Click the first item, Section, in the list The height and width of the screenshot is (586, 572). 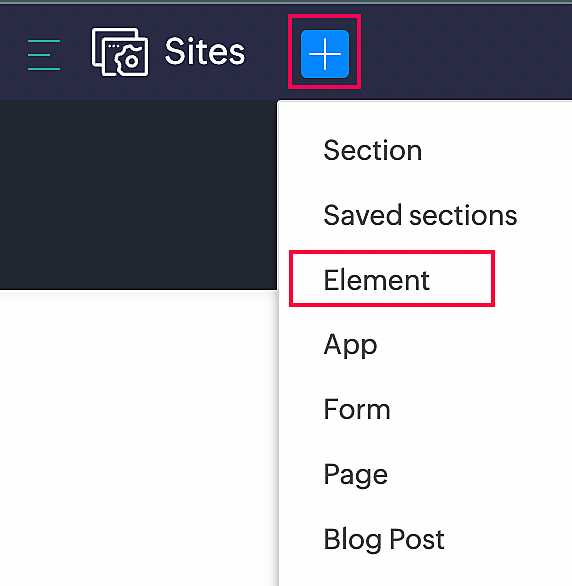coord(372,150)
